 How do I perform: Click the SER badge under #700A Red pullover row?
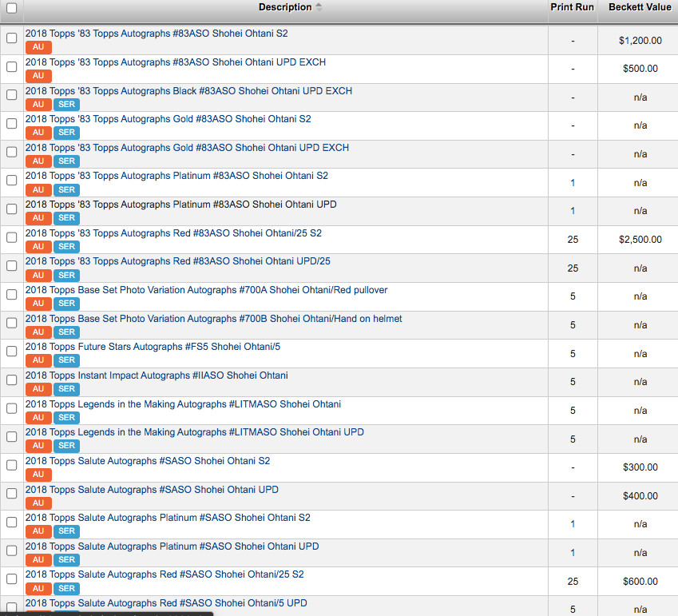click(x=66, y=304)
